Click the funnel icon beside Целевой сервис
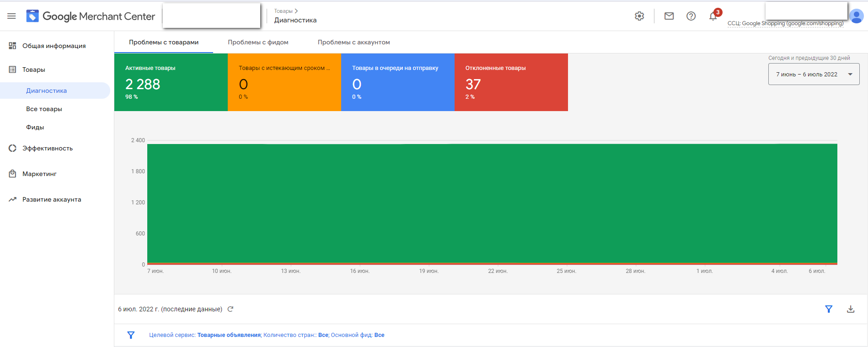The height and width of the screenshot is (347, 868). click(131, 335)
